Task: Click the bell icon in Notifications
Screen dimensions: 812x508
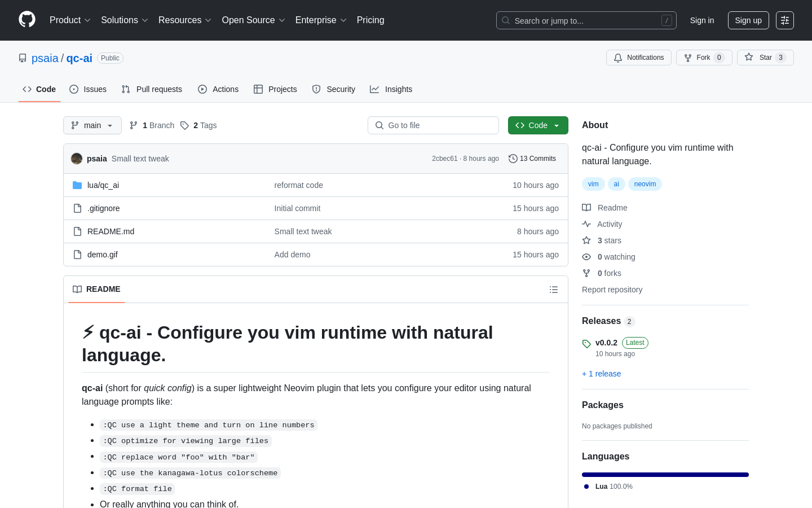Action: pyautogui.click(x=618, y=58)
